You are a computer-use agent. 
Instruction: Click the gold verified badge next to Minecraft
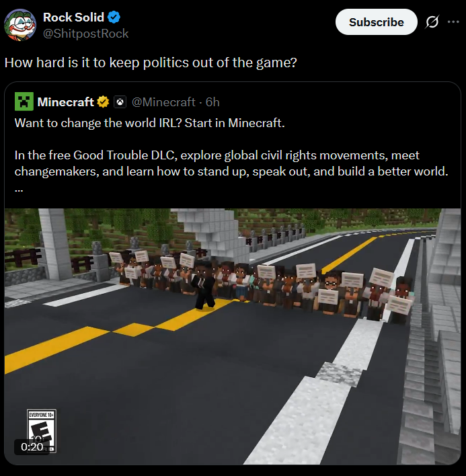coord(103,102)
